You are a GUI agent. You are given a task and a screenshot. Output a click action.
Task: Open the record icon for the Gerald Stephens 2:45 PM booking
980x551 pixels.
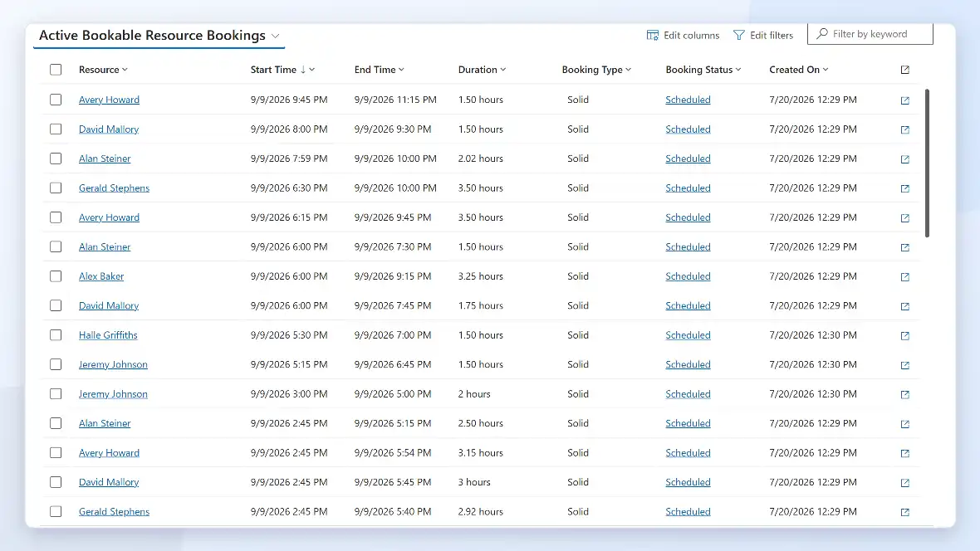point(904,512)
